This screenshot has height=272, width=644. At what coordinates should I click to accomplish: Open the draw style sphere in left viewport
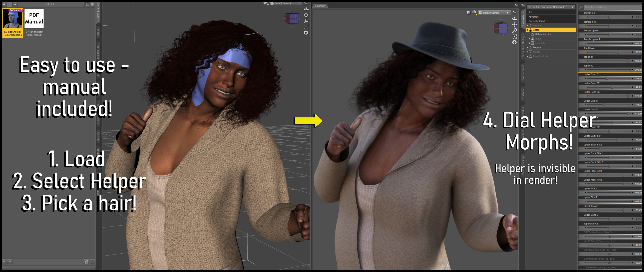[266, 3]
